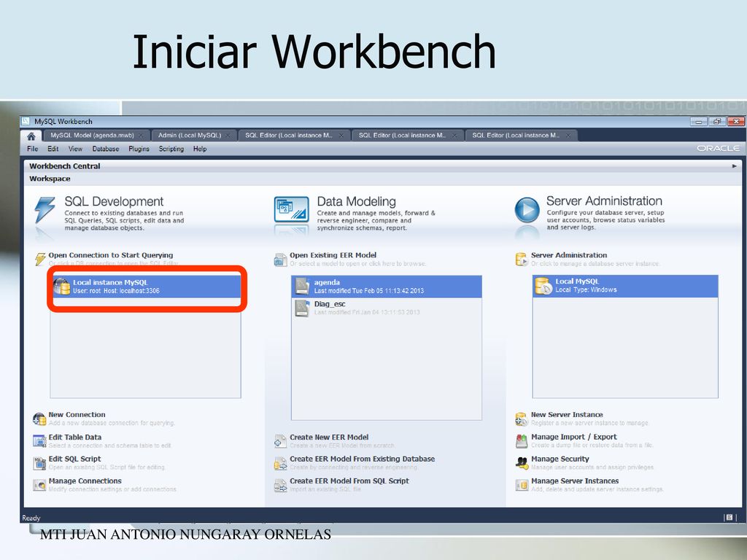This screenshot has width=747, height=560.
Task: Select the Diag_esc model entry
Action: 387,308
